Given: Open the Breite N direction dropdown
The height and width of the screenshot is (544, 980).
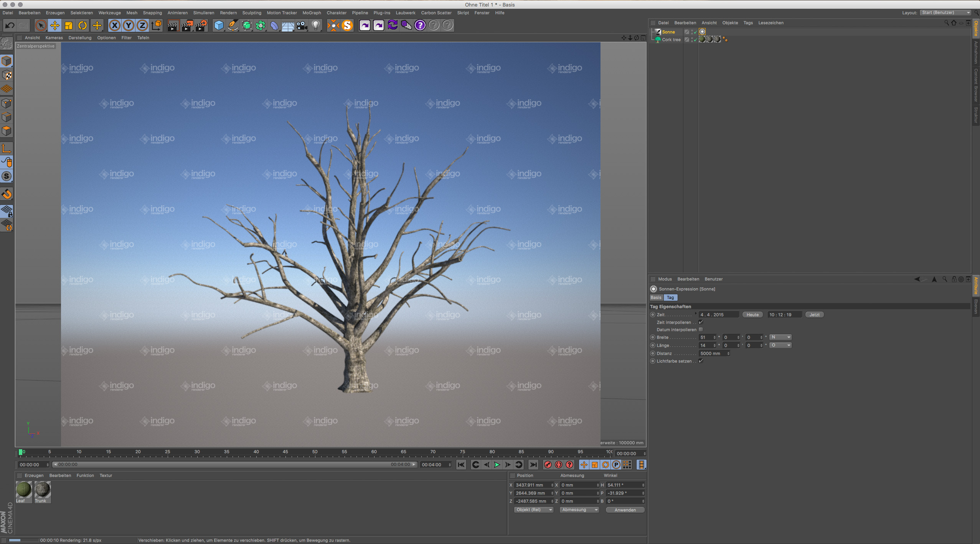Looking at the screenshot, I should (x=780, y=337).
